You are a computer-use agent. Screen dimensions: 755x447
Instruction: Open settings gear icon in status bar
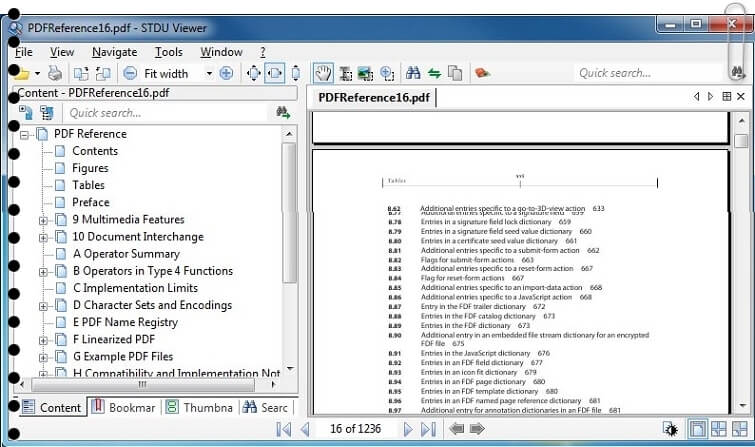click(670, 429)
